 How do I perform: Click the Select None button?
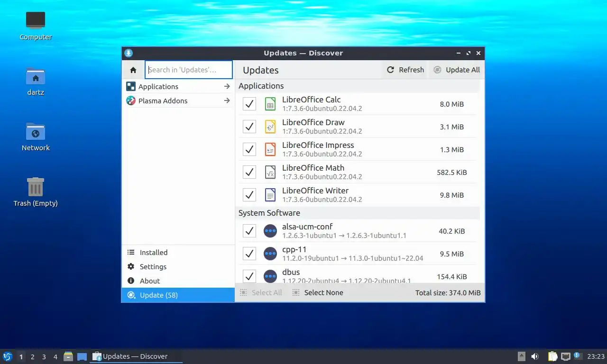318,293
